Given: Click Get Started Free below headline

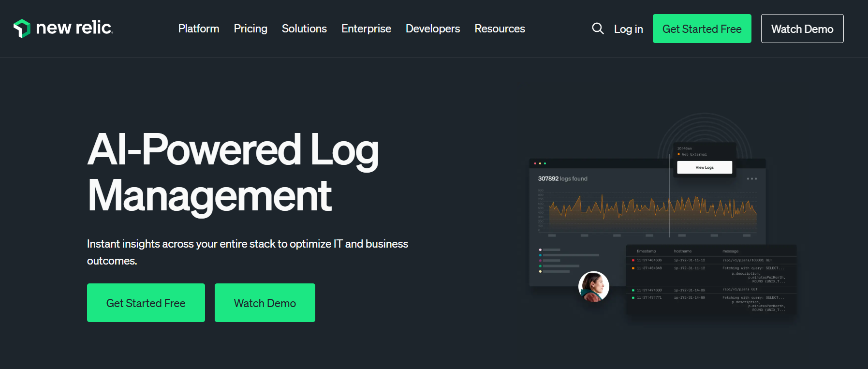Looking at the screenshot, I should click(146, 303).
